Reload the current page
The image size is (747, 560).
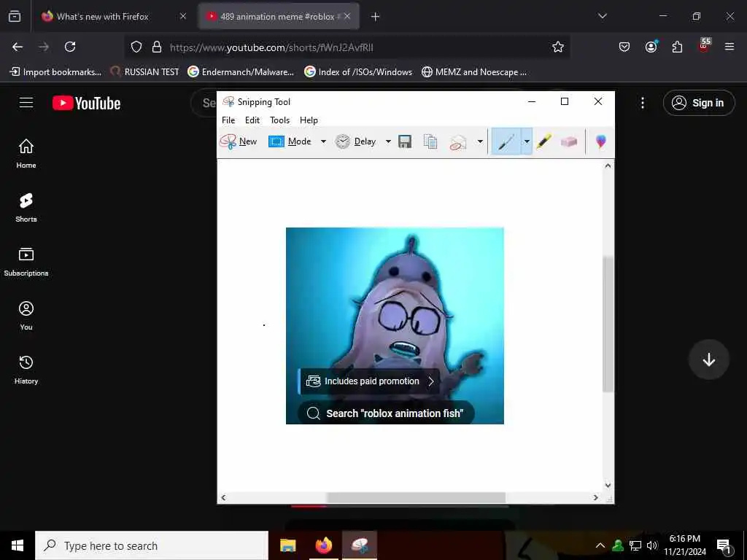pos(71,47)
